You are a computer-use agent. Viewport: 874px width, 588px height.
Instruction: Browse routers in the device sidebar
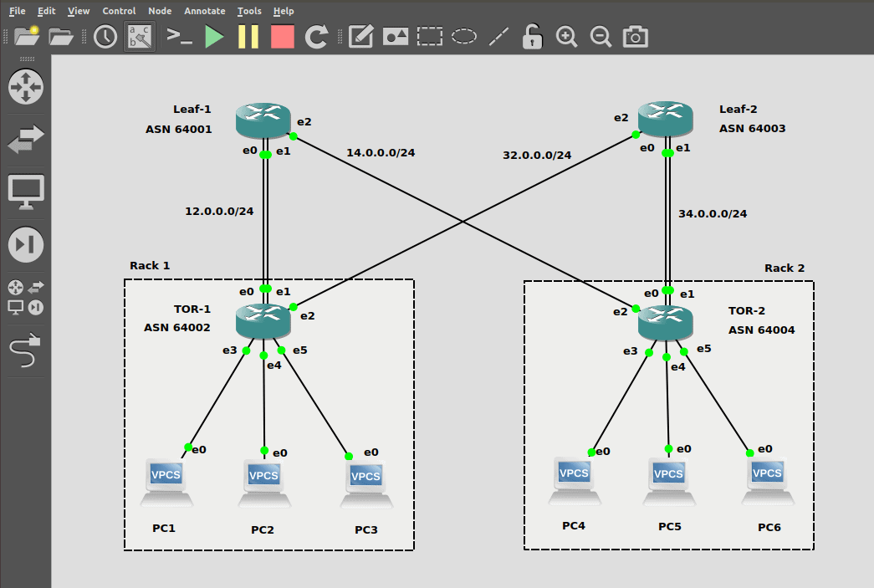pos(25,86)
